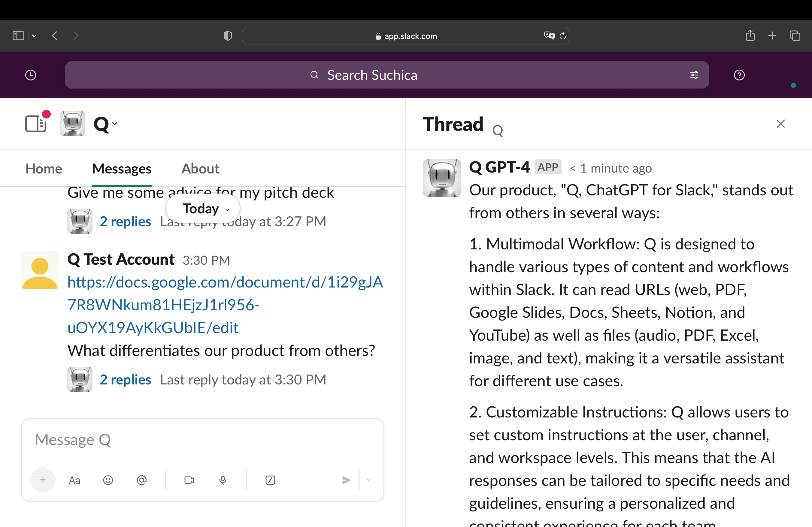Expand send options next to the send button
This screenshot has width=812, height=527.
click(x=368, y=480)
